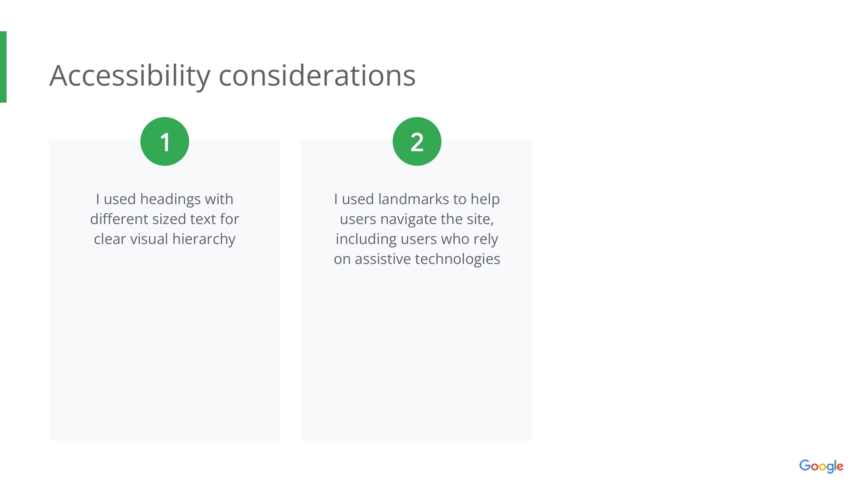Click the "clear visual hierarchy" line

[164, 239]
